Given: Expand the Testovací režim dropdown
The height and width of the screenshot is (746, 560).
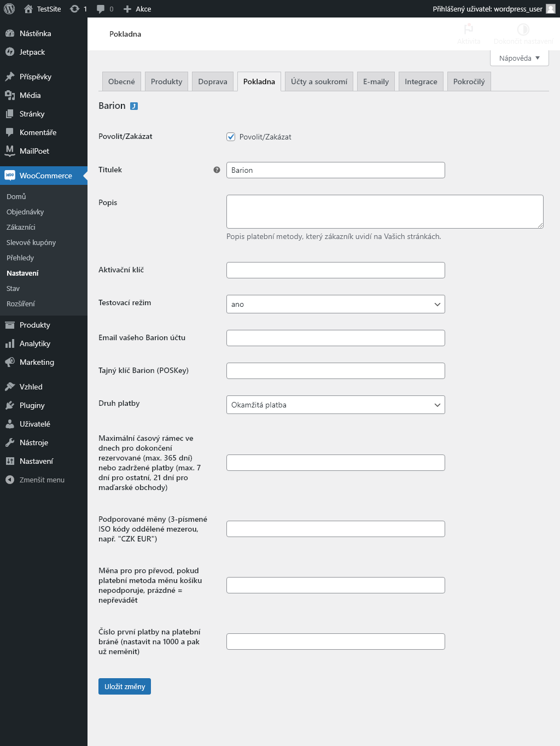Looking at the screenshot, I should (x=336, y=304).
